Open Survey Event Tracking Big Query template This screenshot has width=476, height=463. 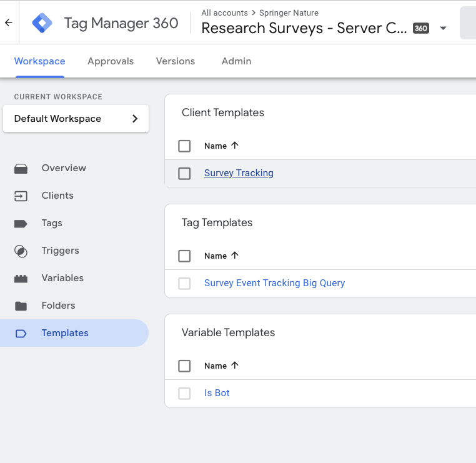(x=274, y=283)
